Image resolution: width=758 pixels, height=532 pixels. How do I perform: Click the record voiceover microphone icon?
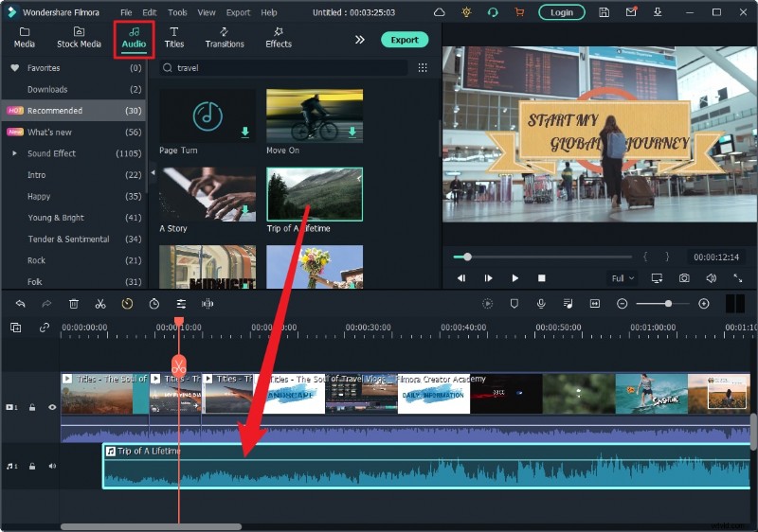[541, 304]
